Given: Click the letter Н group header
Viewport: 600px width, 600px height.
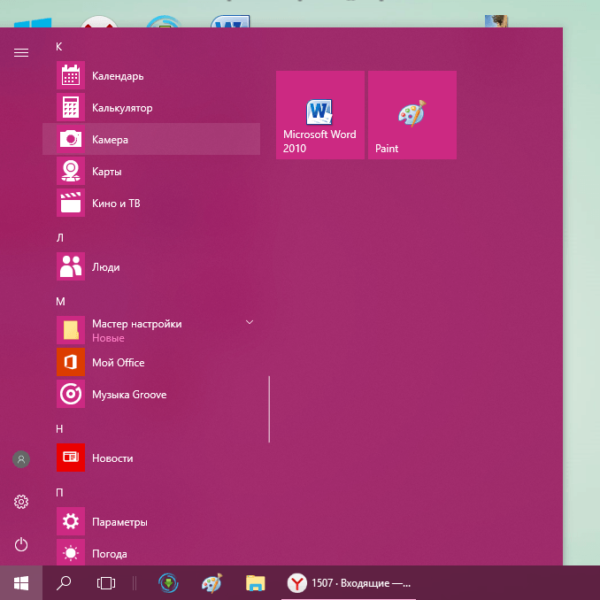Looking at the screenshot, I should [59, 429].
